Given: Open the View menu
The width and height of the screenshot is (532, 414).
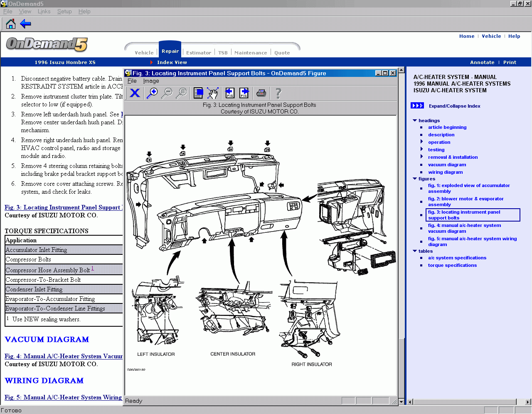Looking at the screenshot, I should tap(25, 11).
